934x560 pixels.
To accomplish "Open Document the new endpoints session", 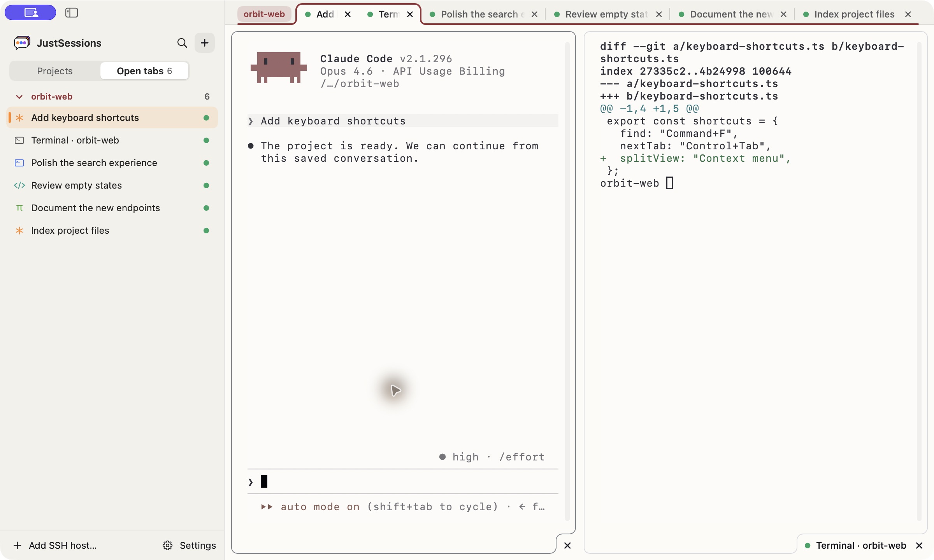I will coord(112,208).
